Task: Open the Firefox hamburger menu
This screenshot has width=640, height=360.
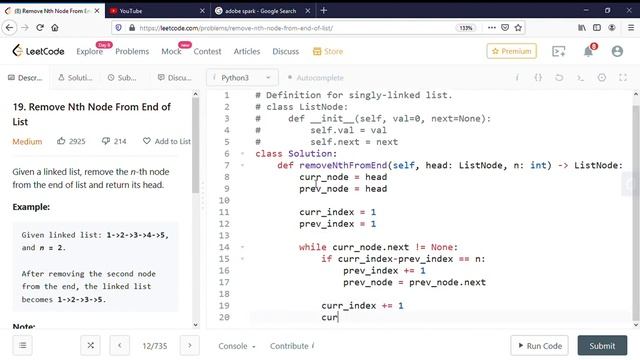Action: (631, 28)
